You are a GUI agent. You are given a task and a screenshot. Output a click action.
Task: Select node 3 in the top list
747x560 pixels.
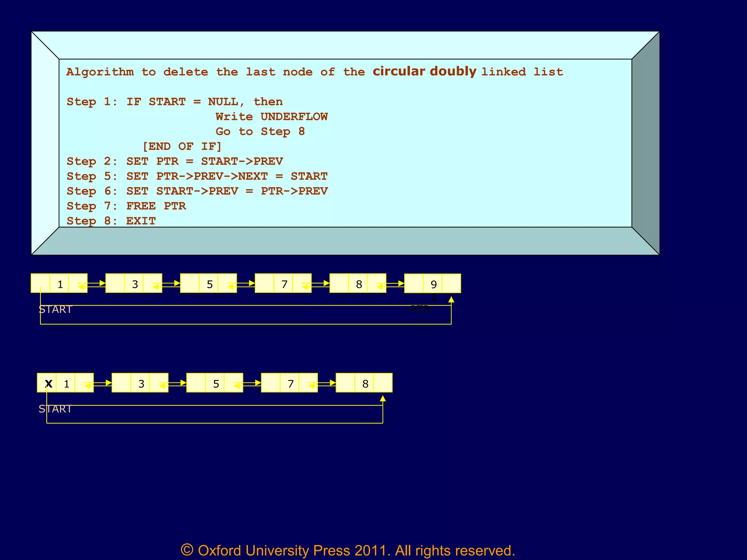134,284
